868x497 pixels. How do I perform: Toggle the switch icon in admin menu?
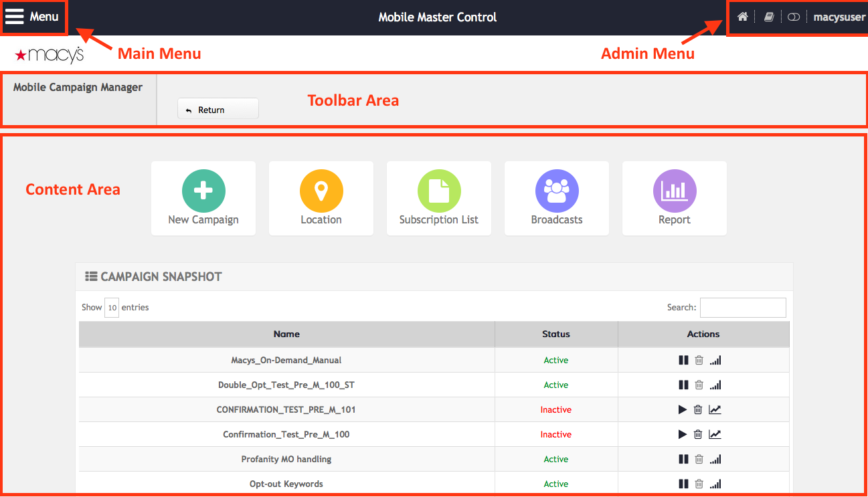click(x=794, y=17)
